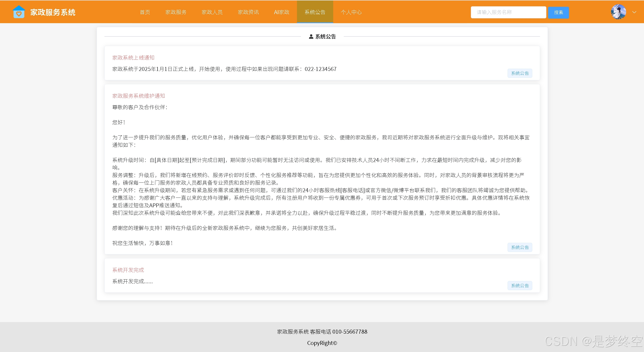Click the house heart logo icon
The width and height of the screenshot is (644, 352).
(x=19, y=12)
